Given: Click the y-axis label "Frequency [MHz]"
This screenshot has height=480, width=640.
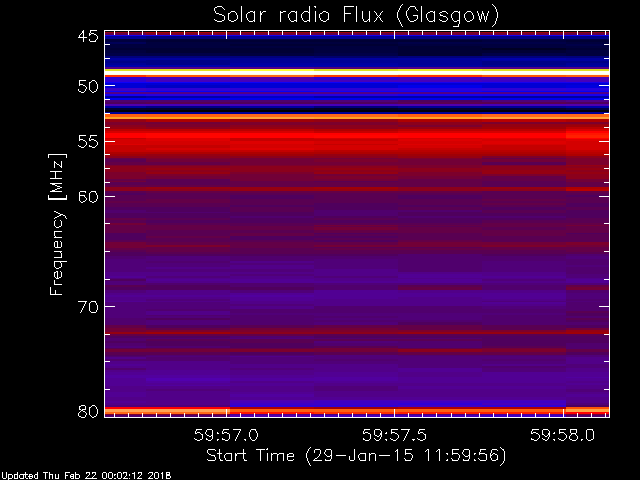Looking at the screenshot, I should click(x=57, y=224).
